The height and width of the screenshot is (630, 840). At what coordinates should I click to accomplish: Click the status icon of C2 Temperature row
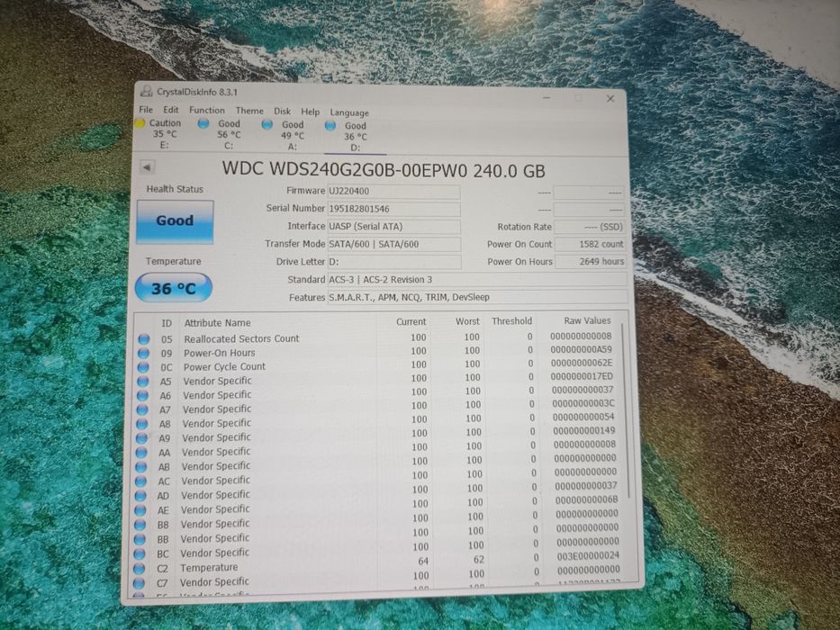click(x=140, y=568)
